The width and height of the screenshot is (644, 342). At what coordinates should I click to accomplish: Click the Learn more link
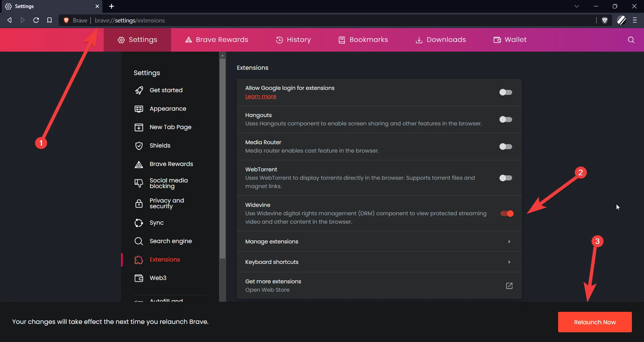(x=261, y=97)
